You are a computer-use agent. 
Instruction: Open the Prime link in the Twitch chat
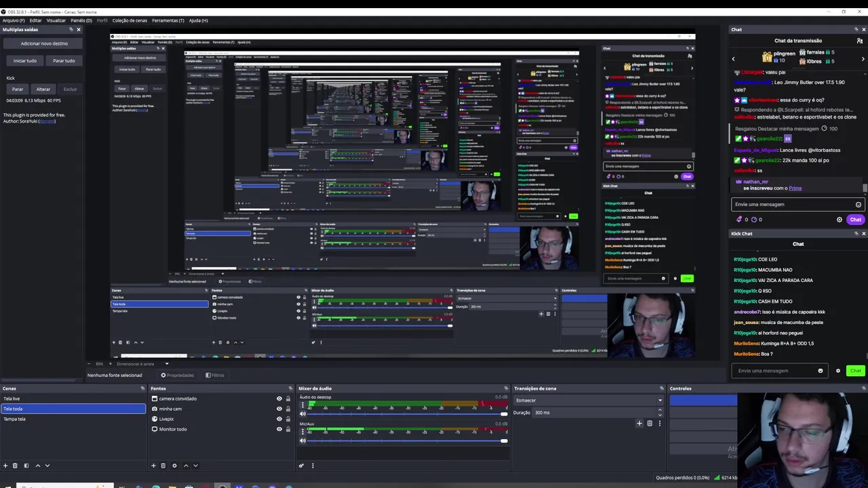click(x=795, y=188)
